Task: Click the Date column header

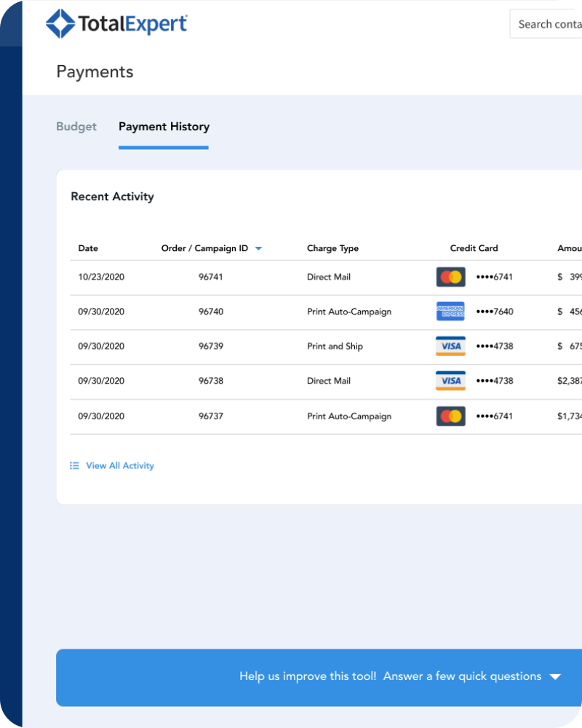Action: point(88,248)
